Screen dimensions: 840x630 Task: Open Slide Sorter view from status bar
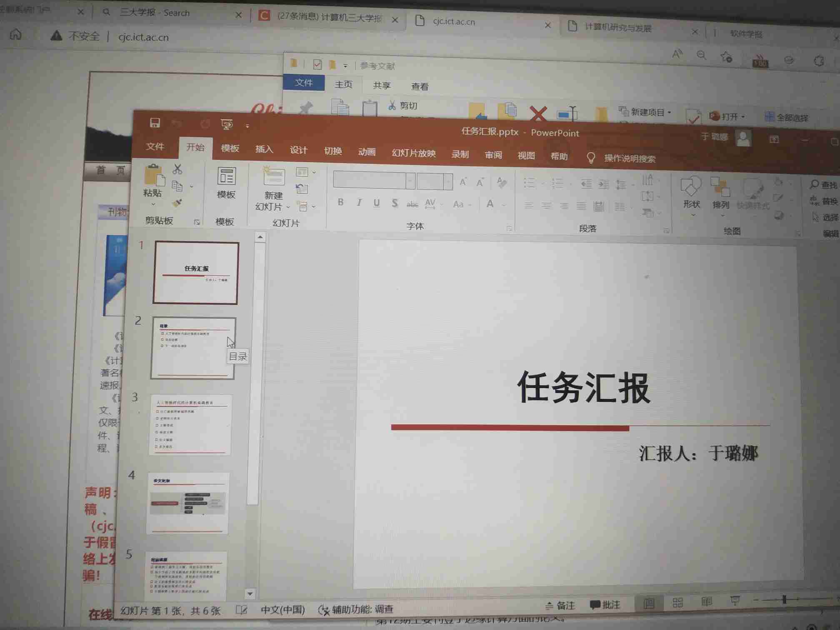click(x=678, y=602)
